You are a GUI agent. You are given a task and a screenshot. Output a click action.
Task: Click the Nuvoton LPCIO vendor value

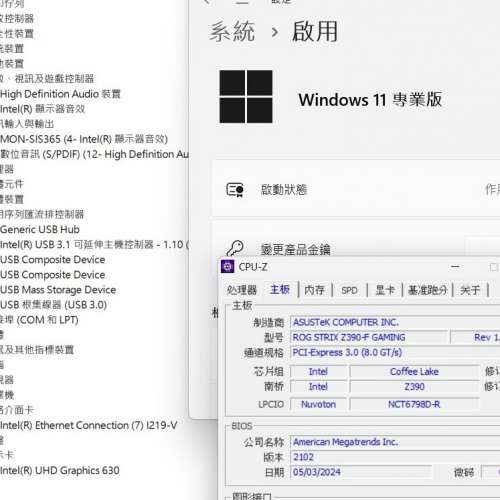[x=318, y=404]
